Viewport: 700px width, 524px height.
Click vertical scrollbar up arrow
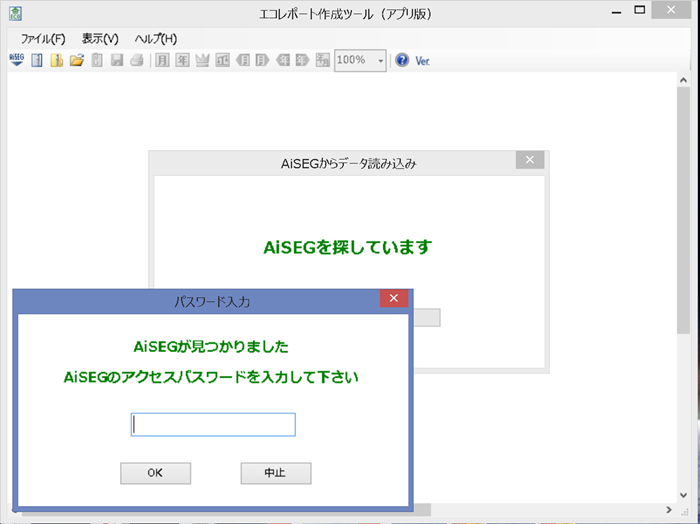[683, 80]
